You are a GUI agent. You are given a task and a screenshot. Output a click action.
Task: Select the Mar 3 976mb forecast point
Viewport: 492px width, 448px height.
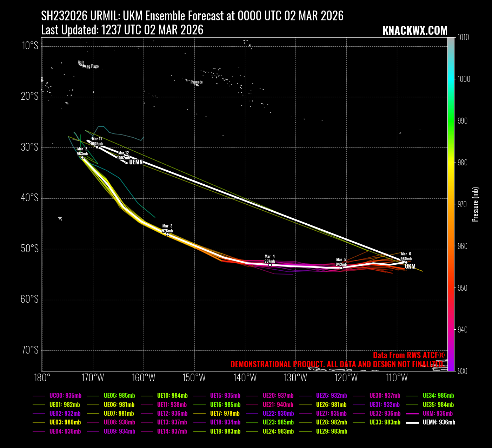click(167, 234)
